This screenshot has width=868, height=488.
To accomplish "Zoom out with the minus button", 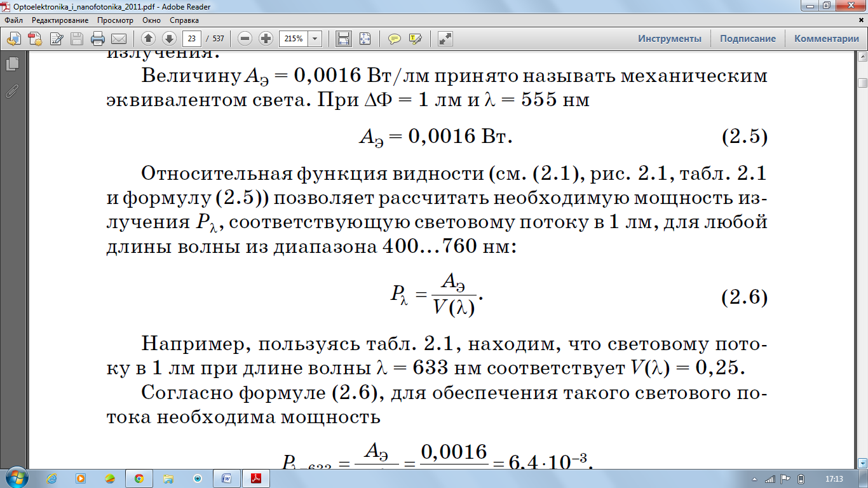I will pos(245,39).
